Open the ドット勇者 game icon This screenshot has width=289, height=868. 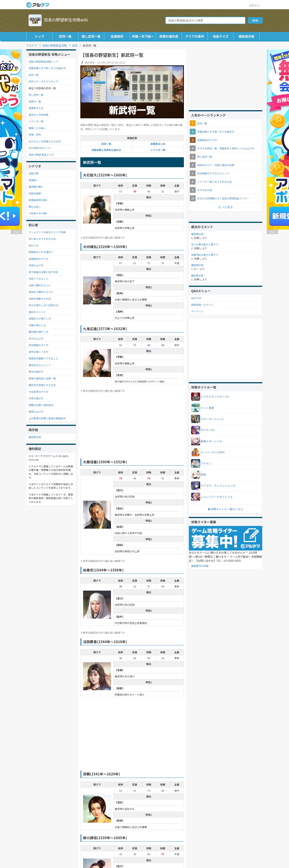pyautogui.click(x=195, y=408)
